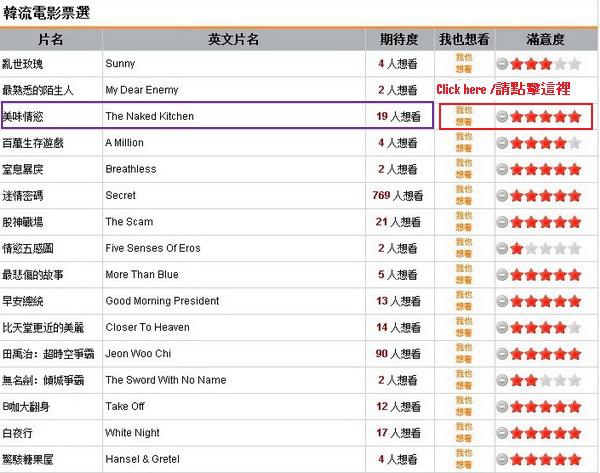Click 我也想看 link for Jeon Woo Chi
Viewport: 600px width, 473px height.
click(x=464, y=354)
